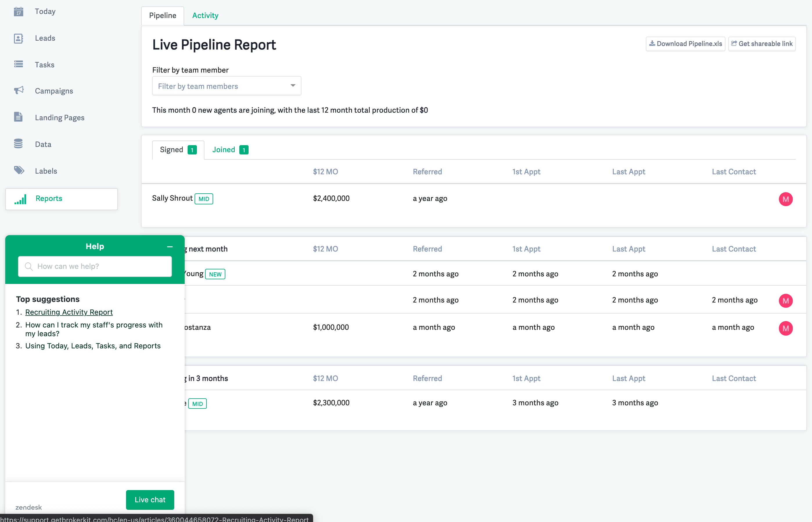The image size is (812, 522).
Task: Click the Landing Pages document icon
Action: 18,117
